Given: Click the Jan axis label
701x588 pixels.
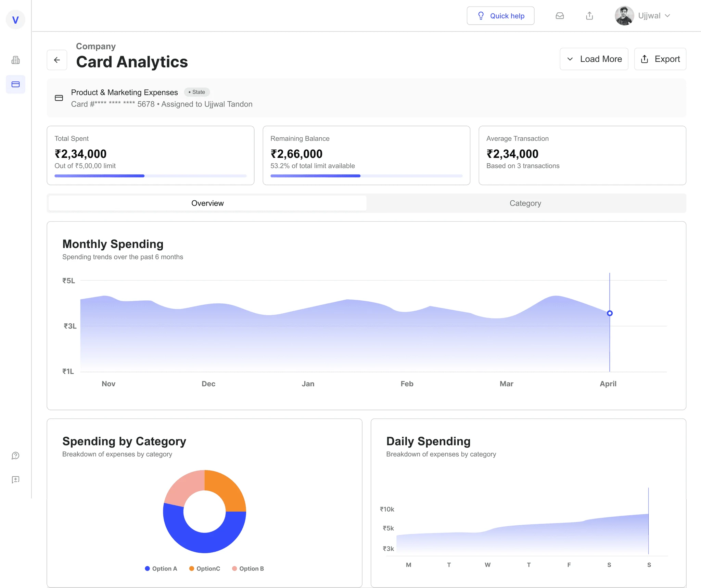Looking at the screenshot, I should (308, 384).
